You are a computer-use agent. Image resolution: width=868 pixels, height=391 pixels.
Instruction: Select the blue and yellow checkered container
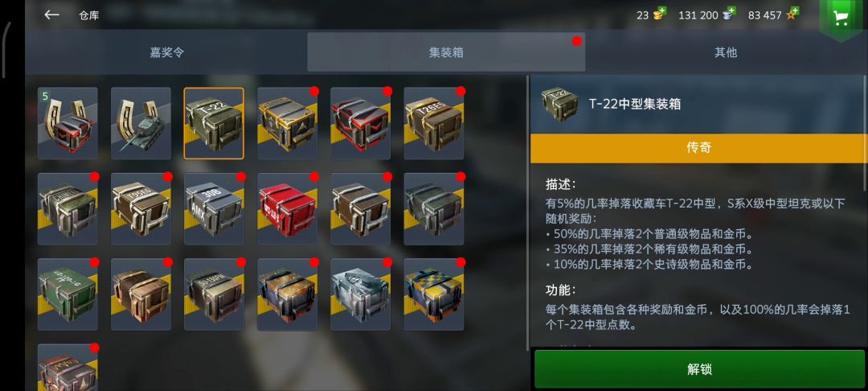point(433,294)
